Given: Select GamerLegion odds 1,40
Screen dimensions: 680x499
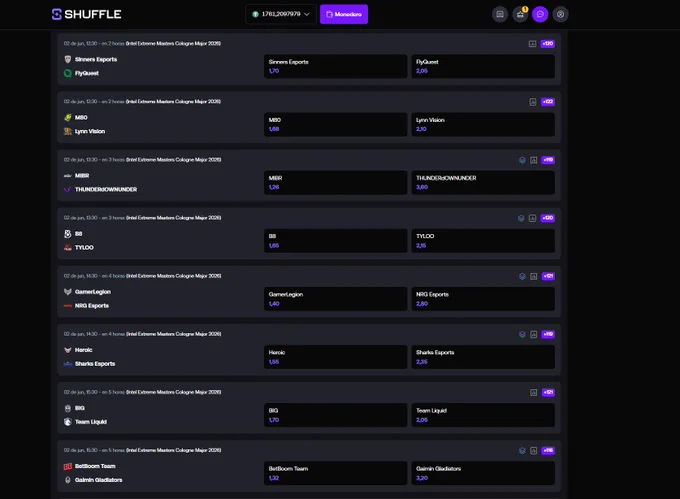Looking at the screenshot, I should [x=336, y=299].
